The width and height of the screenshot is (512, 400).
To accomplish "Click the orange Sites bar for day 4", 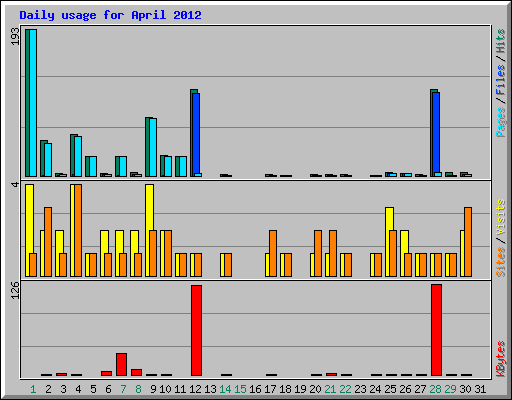I will pos(78,230).
